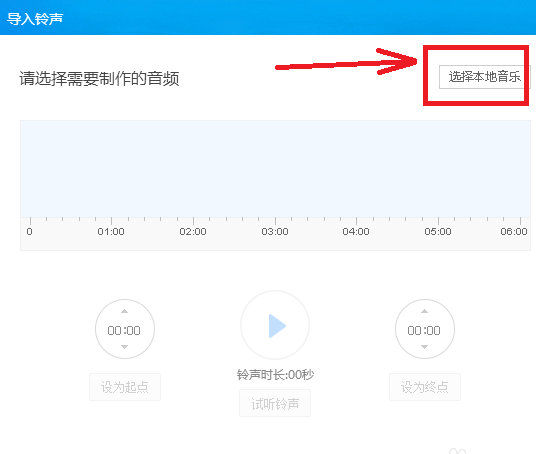The height and width of the screenshot is (454, 536).
Task: Click the 03:00 mark on the timeline
Action: pyautogui.click(x=275, y=231)
